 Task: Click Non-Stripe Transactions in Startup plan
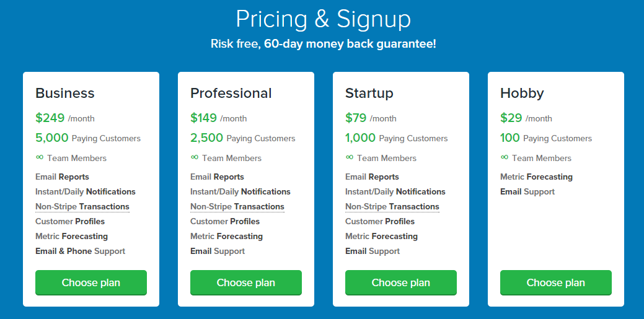(x=392, y=207)
